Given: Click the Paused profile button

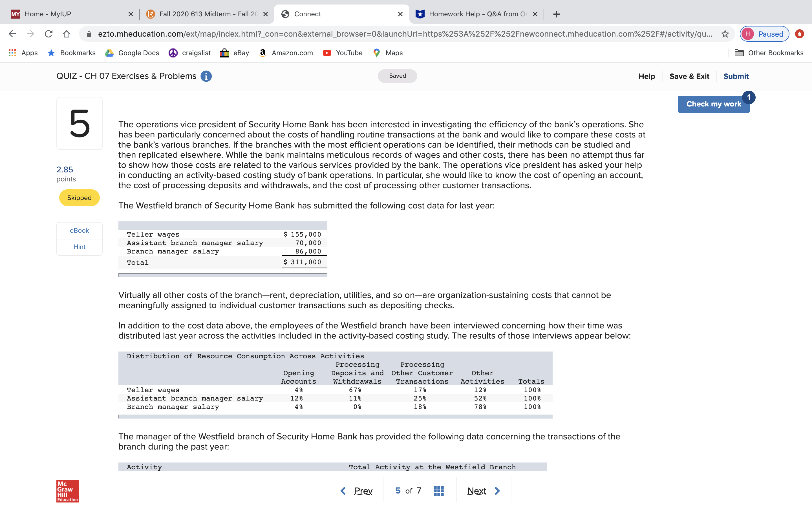Looking at the screenshot, I should click(764, 34).
